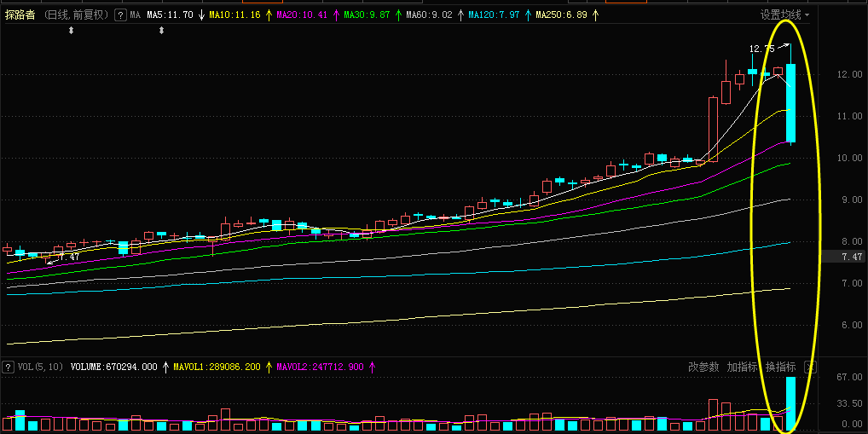
Task: Click the help icon next to MA label
Action: coord(120,15)
